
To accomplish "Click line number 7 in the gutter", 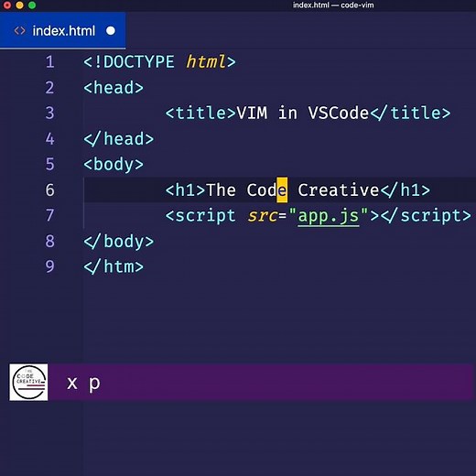I will click(50, 216).
